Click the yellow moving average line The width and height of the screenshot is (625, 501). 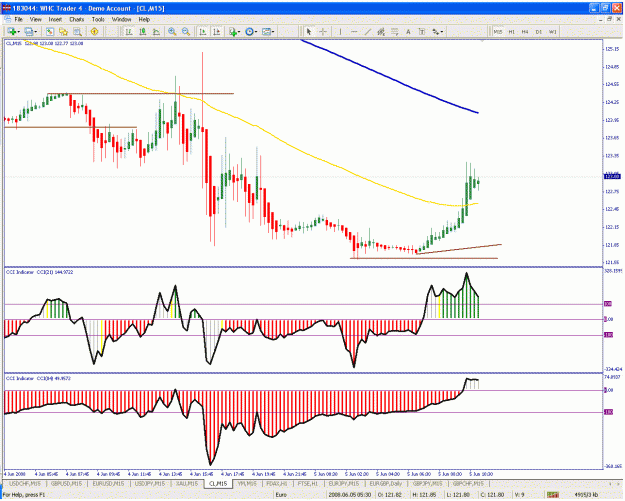coord(255,126)
